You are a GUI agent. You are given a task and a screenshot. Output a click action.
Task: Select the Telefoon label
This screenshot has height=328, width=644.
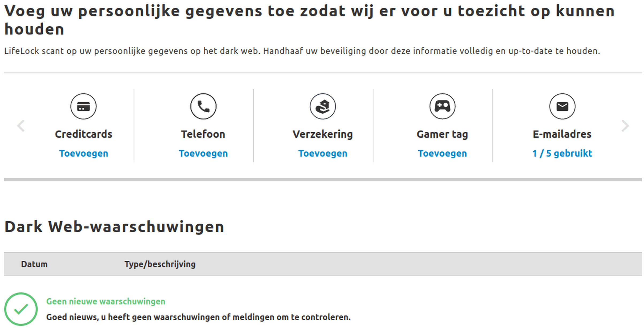click(203, 134)
